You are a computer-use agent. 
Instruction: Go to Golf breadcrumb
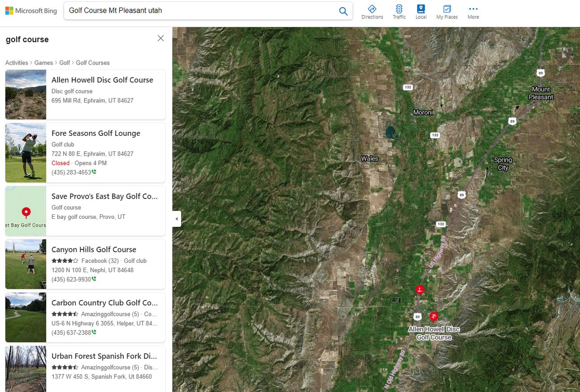coord(65,63)
